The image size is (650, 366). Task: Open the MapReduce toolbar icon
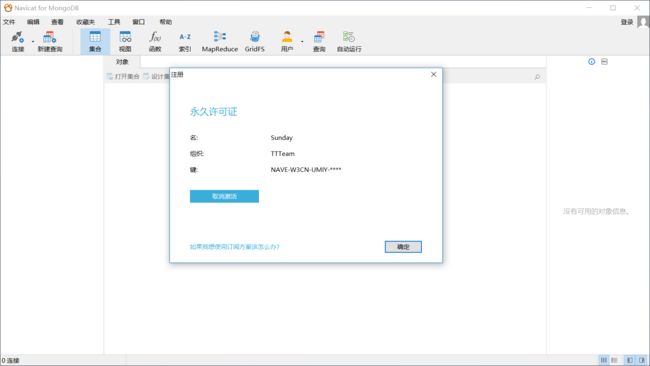(220, 41)
